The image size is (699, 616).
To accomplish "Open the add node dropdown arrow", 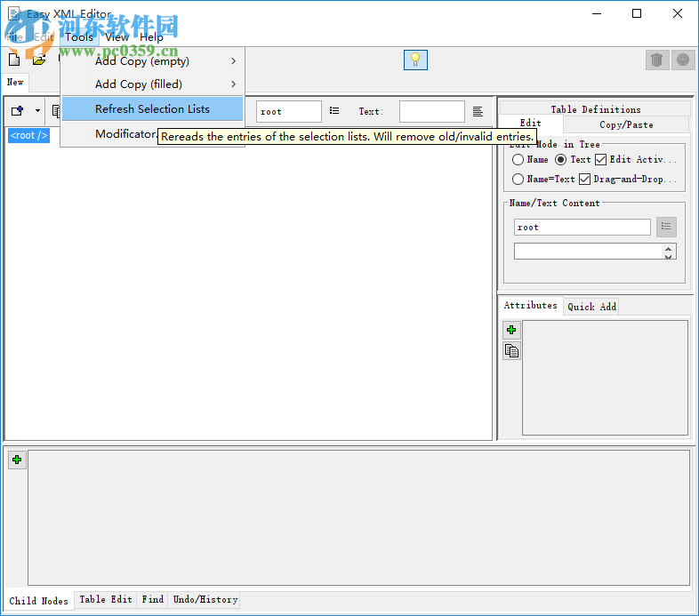I will pyautogui.click(x=37, y=110).
